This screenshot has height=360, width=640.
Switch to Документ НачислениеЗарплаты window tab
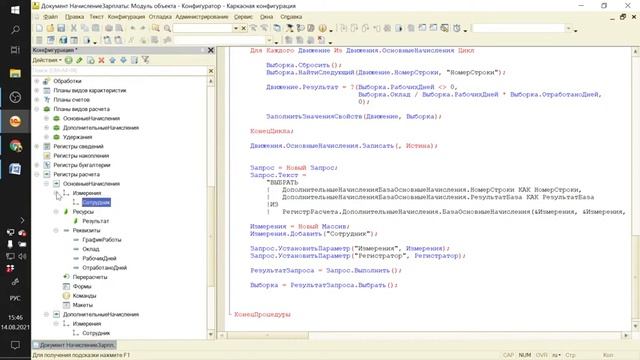point(74,345)
